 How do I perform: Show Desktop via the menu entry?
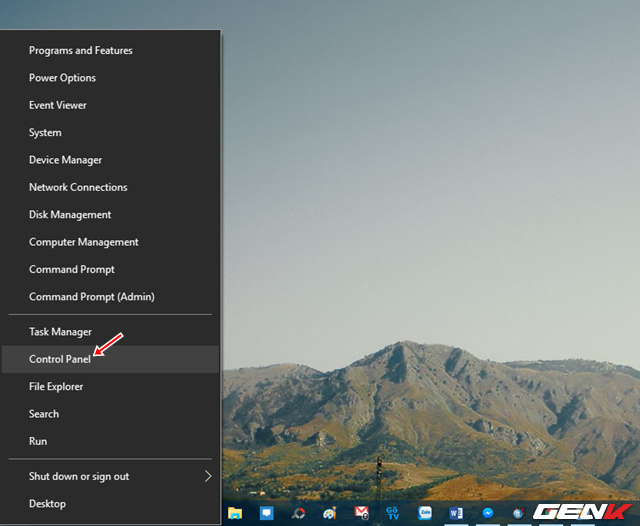pyautogui.click(x=47, y=504)
